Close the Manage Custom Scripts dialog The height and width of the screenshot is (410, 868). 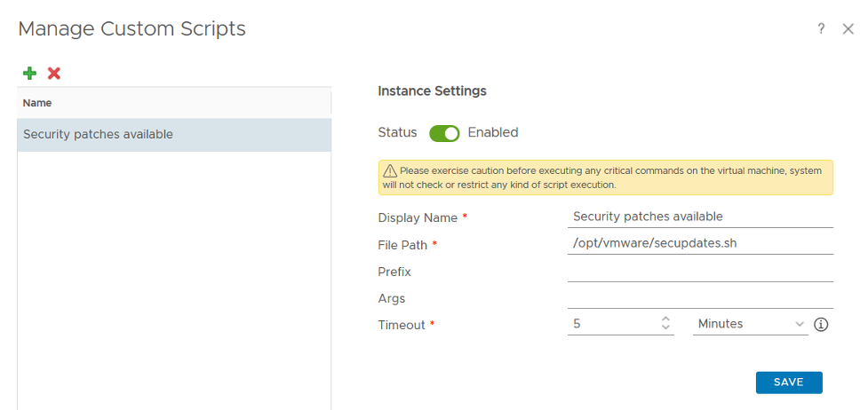coord(848,29)
